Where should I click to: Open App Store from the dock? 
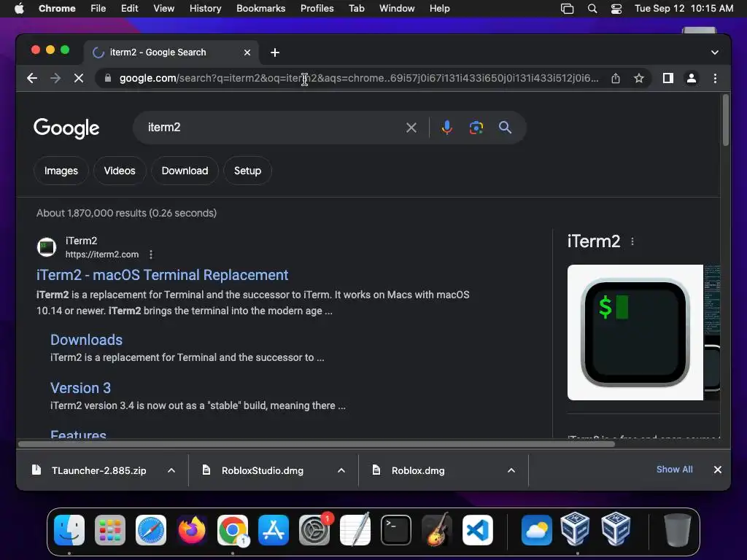tap(274, 530)
